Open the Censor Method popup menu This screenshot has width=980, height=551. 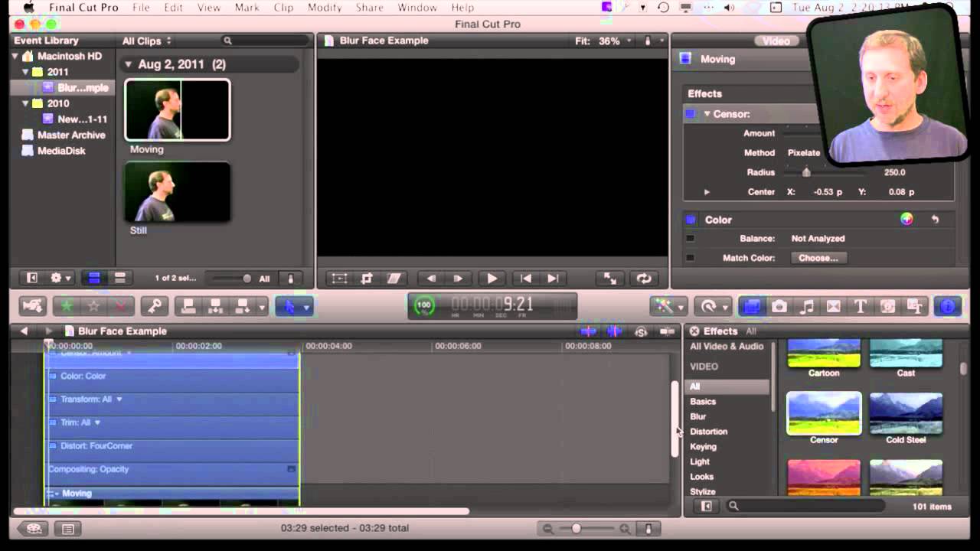coord(805,153)
